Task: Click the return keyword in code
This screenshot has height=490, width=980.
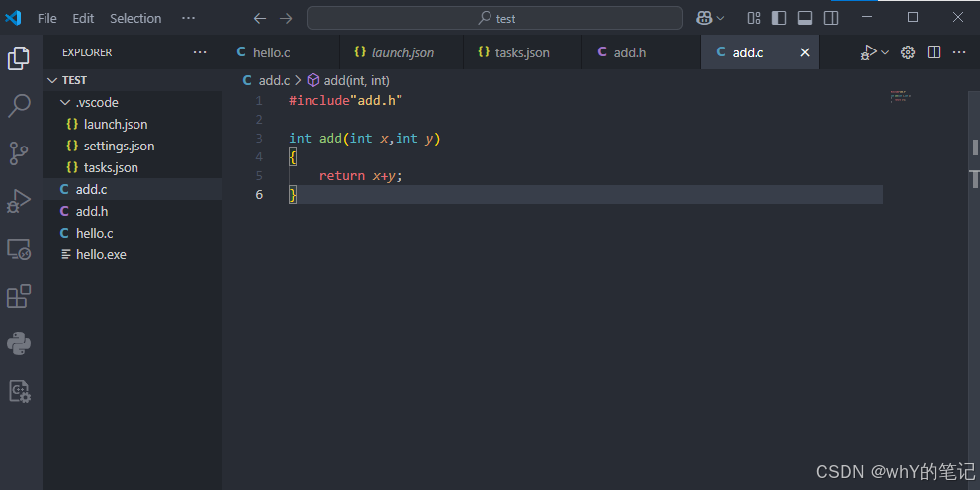Action: click(x=342, y=176)
